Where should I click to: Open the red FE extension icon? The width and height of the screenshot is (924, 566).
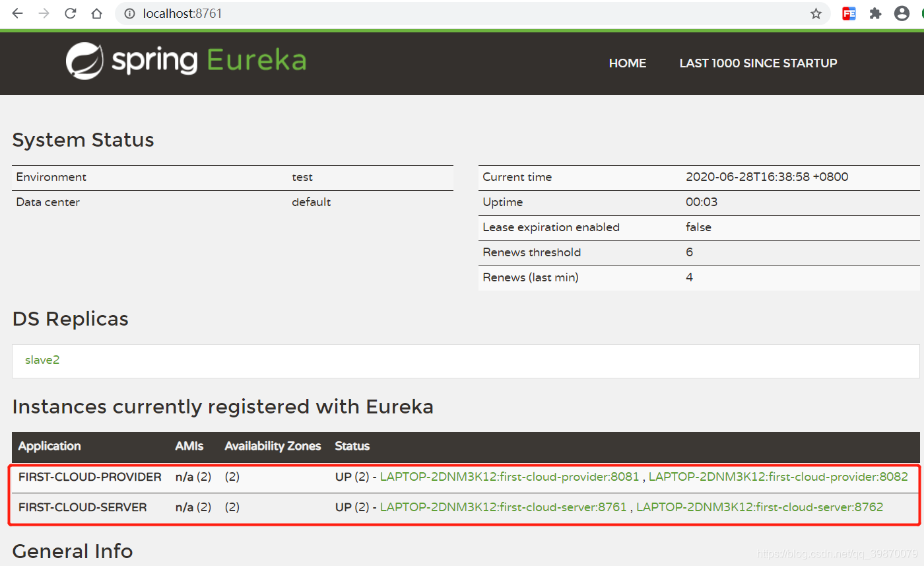(849, 13)
